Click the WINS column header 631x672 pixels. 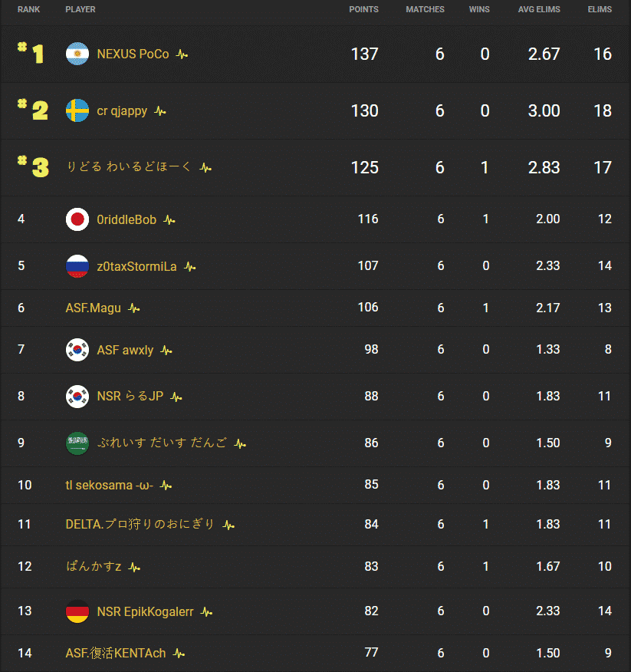click(479, 9)
